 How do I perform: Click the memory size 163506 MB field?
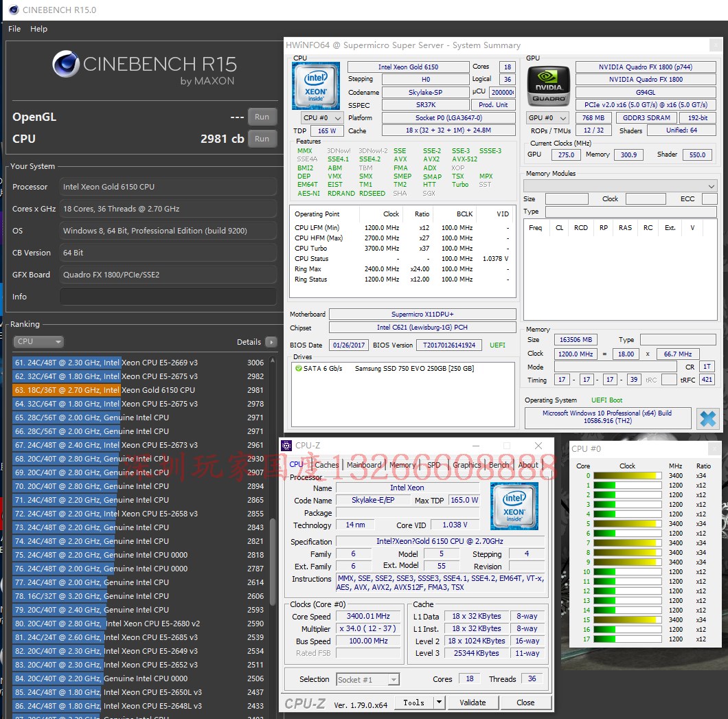click(576, 340)
